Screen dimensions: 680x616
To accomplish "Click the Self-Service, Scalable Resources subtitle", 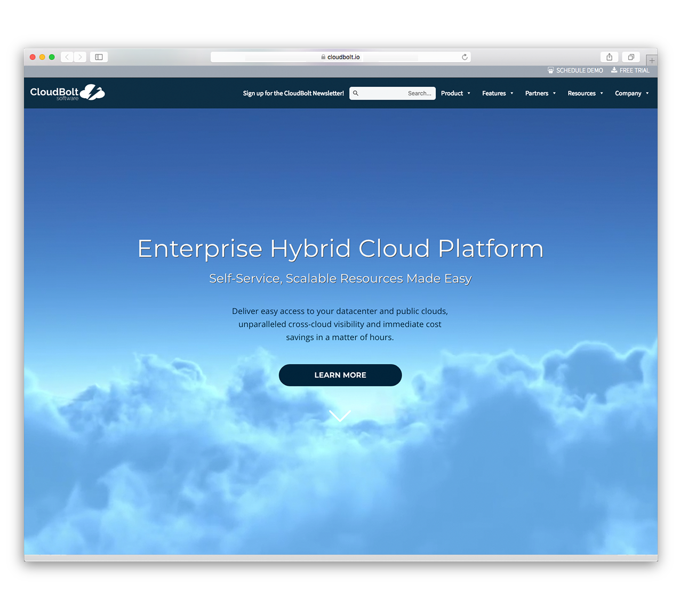I will (x=340, y=278).
